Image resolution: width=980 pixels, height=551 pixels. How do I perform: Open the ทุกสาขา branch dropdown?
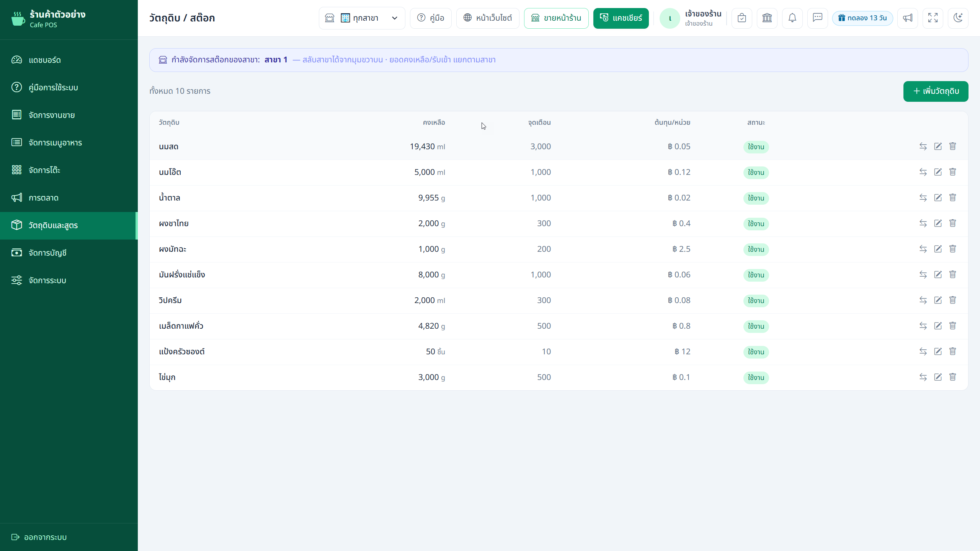tap(362, 18)
